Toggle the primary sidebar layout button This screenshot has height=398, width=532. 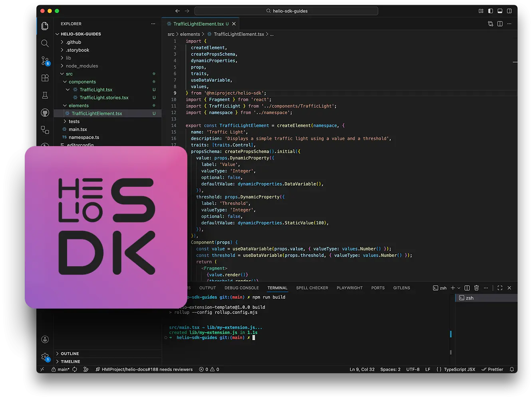[x=490, y=11]
